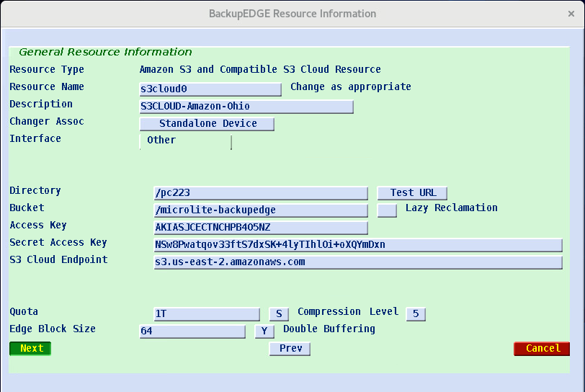Edit the Edge Block Size field 64
Viewport: 585px width, 392px height.
click(x=192, y=331)
